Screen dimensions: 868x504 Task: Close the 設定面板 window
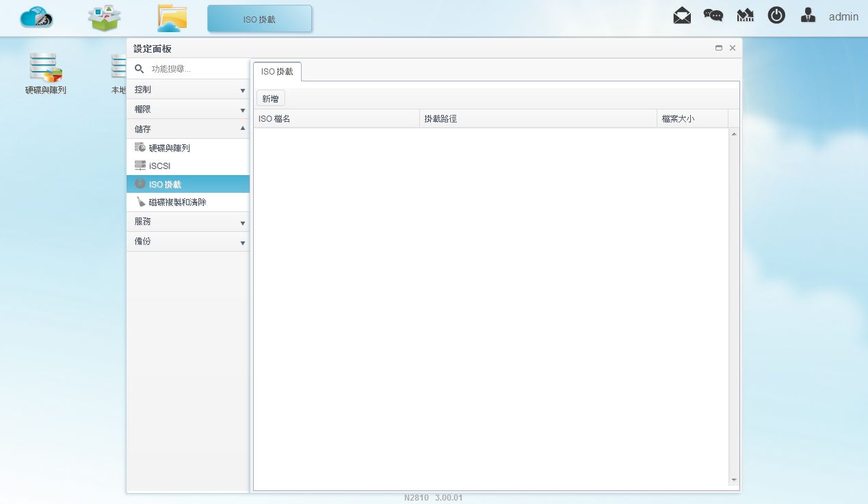point(733,49)
